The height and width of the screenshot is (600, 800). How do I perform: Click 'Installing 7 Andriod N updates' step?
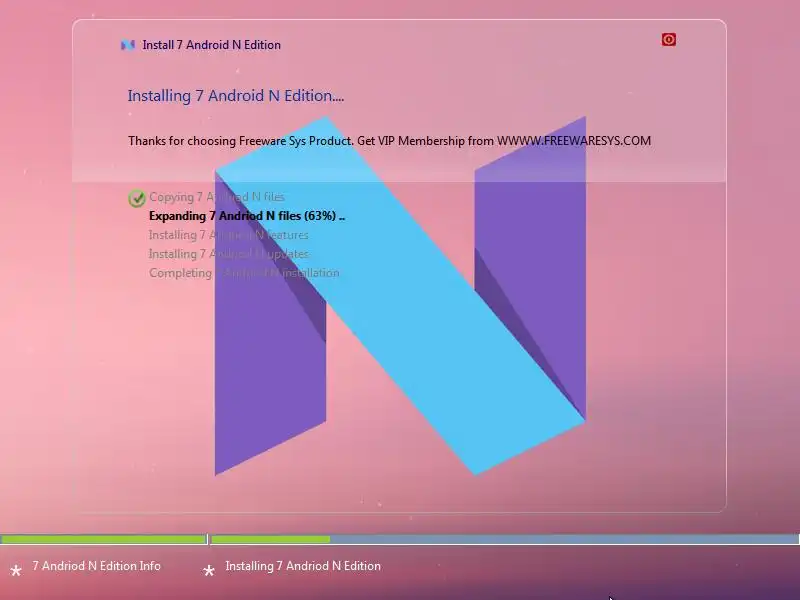point(229,254)
